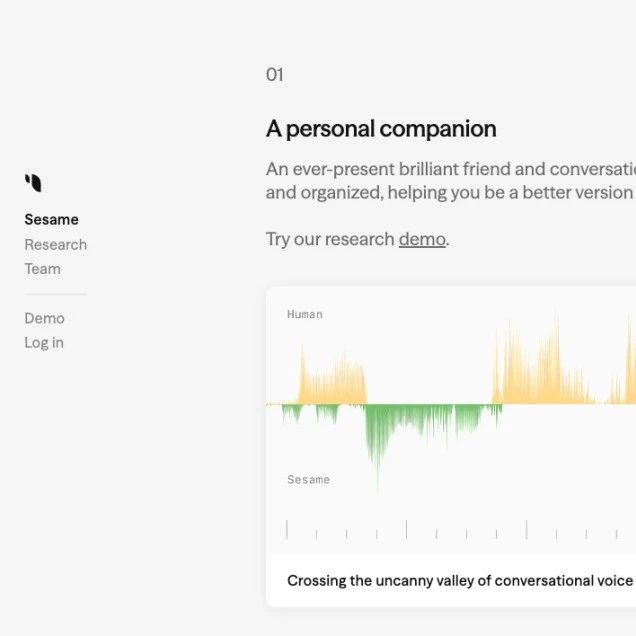Go to the Team page
Screen dimensions: 636x636
tap(42, 268)
